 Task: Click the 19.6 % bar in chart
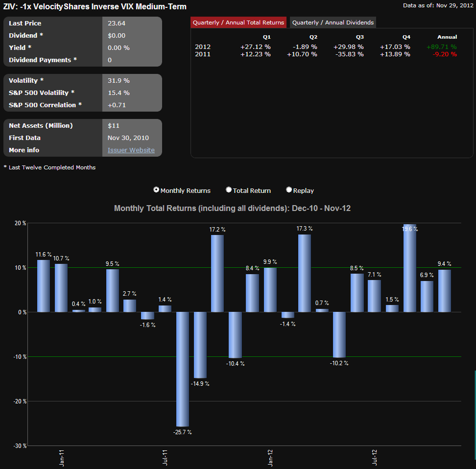410,268
